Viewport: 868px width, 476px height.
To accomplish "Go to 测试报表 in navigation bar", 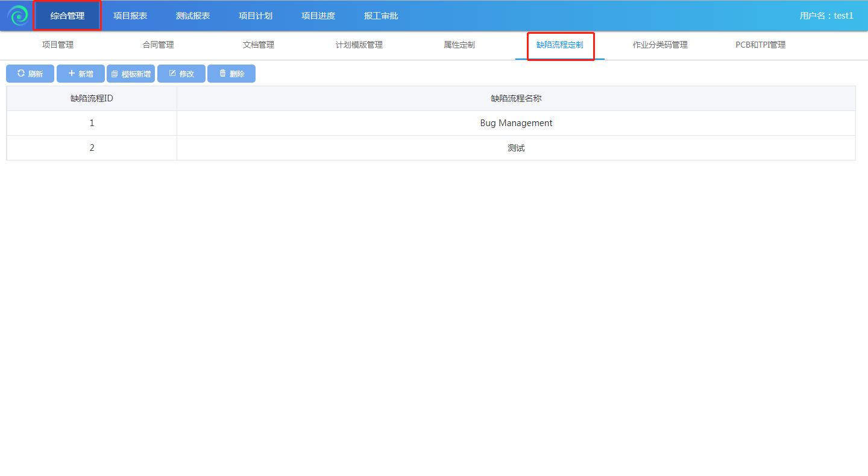I will pyautogui.click(x=193, y=16).
